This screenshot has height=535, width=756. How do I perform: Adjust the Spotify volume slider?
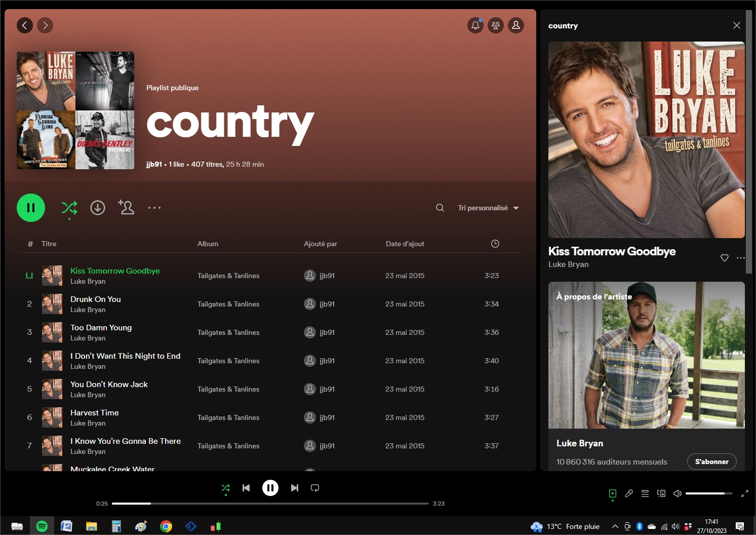[709, 493]
